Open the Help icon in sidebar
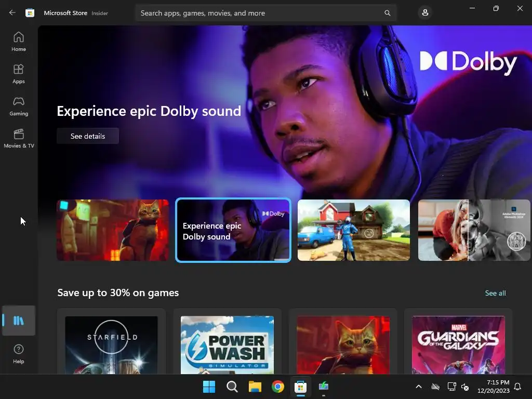Image resolution: width=532 pixels, height=399 pixels. [x=19, y=354]
